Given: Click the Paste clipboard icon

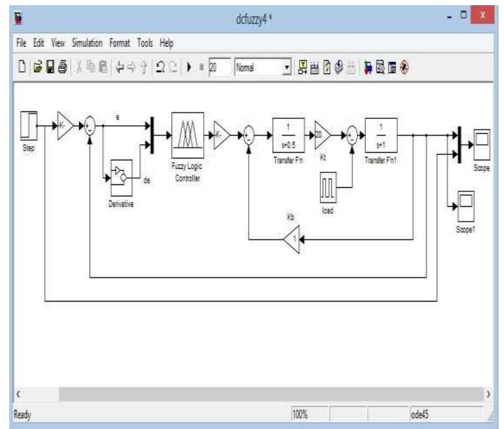Looking at the screenshot, I should click(x=103, y=67).
